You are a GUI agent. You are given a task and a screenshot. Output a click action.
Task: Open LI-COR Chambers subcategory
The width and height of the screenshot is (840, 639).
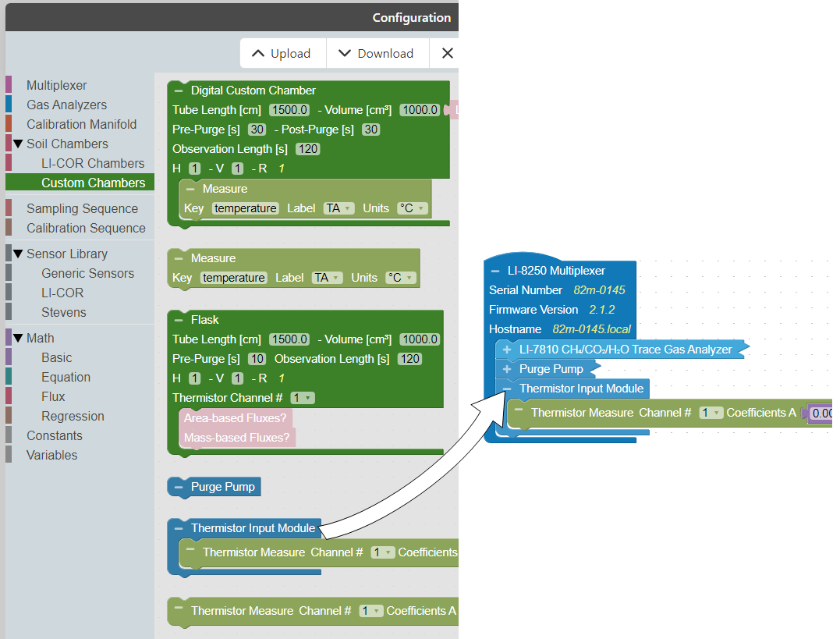(x=94, y=164)
